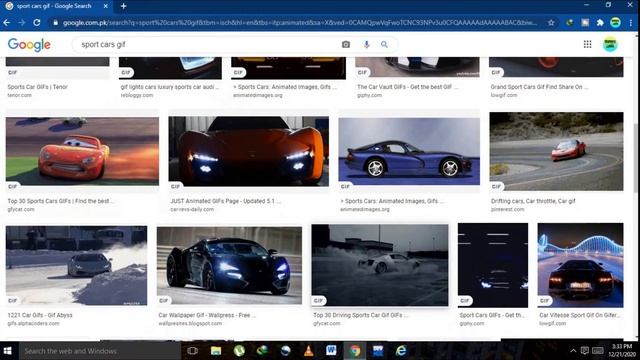
Task: Open a new browser tab
Action: (123, 6)
